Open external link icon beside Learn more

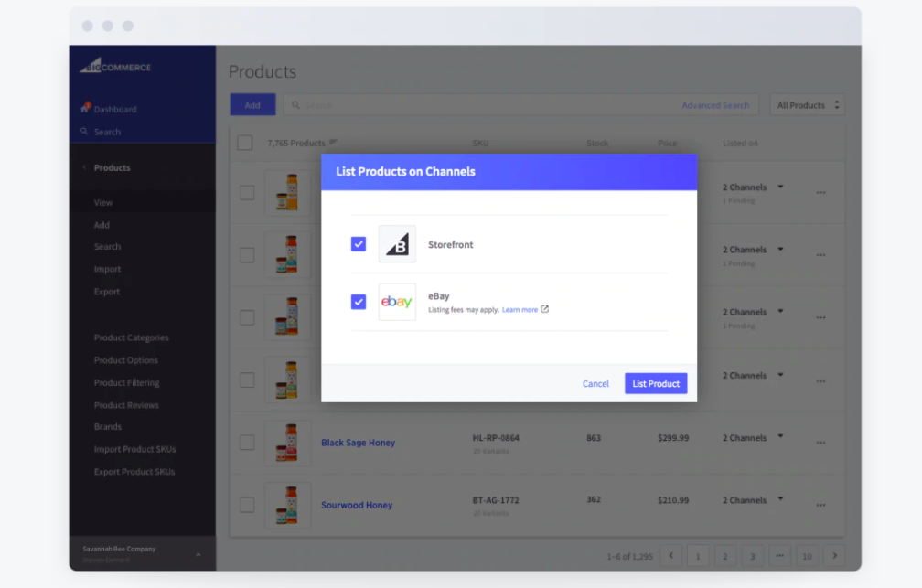pyautogui.click(x=545, y=309)
